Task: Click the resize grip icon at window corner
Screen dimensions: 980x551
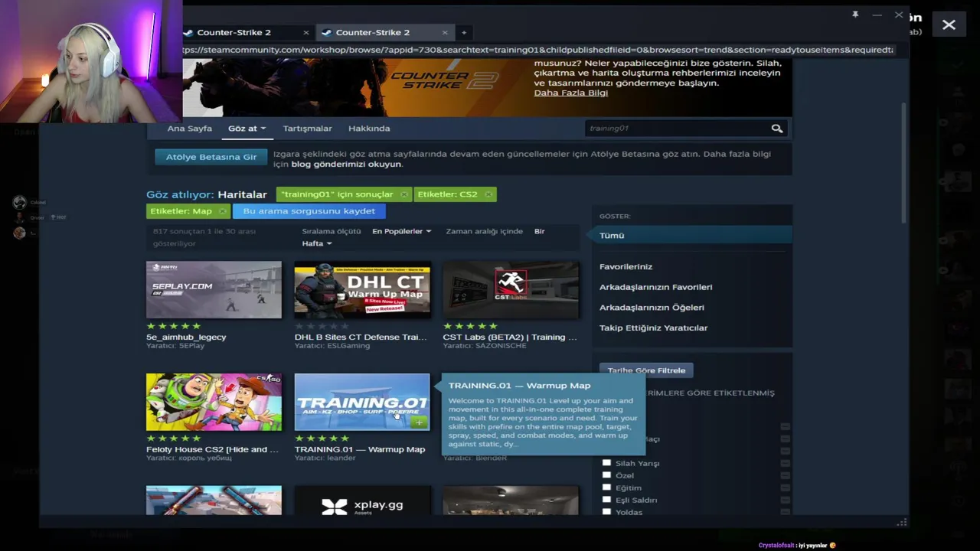Action: point(902,522)
